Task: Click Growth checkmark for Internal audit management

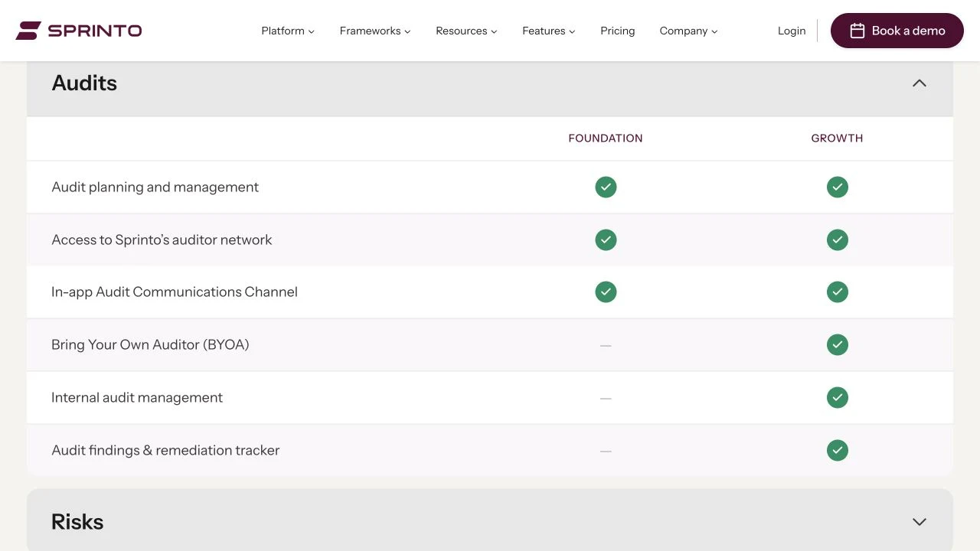Action: coord(838,397)
